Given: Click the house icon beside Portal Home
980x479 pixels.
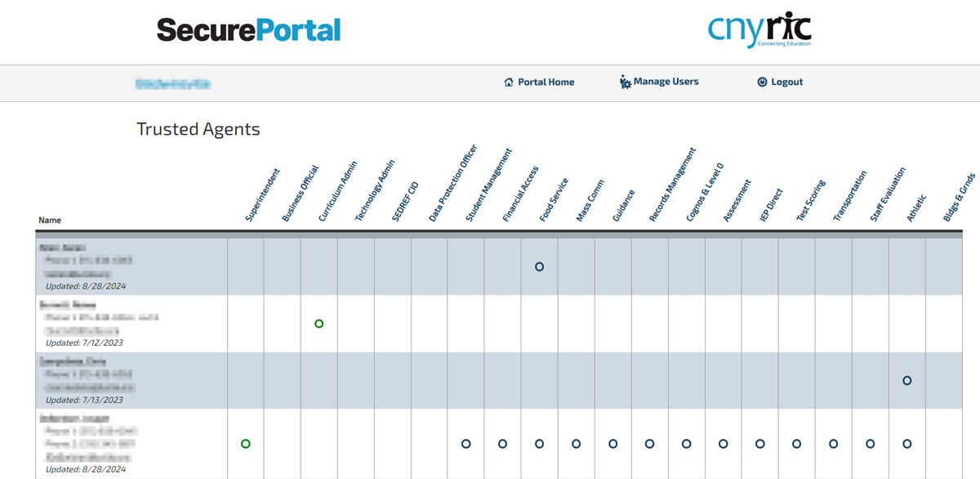Looking at the screenshot, I should [509, 83].
